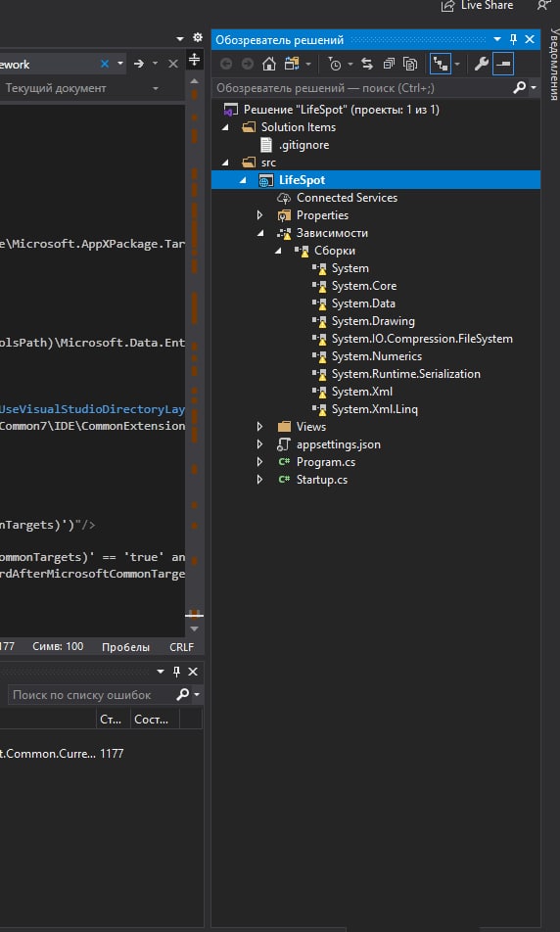The height and width of the screenshot is (932, 560).
Task: Switch between solutions and folder views
Action: (x=292, y=65)
